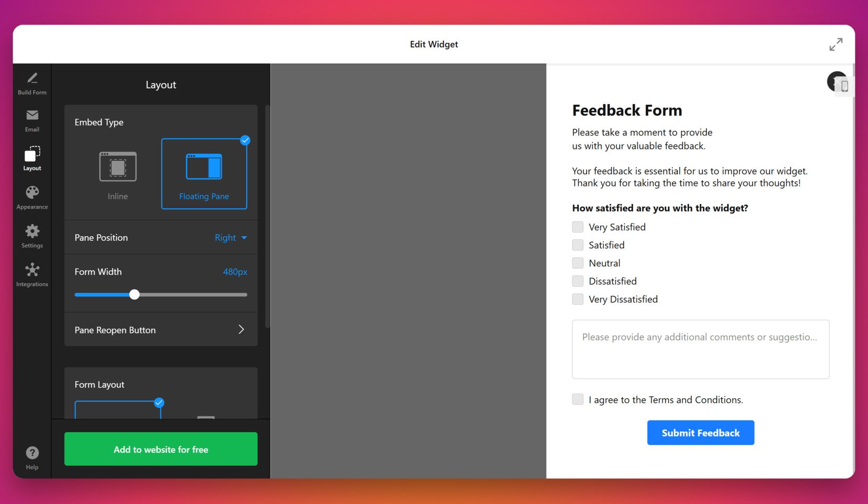Click the Feedback Form heading
Viewport: 868px width, 504px height.
pyautogui.click(x=627, y=110)
